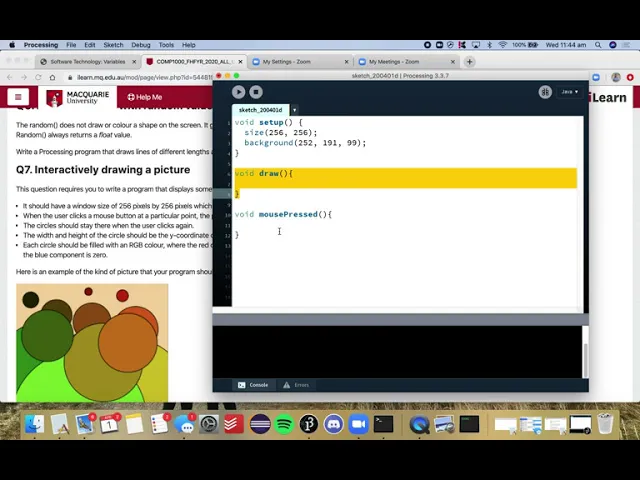Open the iLearn hamburger menu button
640x480 pixels.
[18, 97]
